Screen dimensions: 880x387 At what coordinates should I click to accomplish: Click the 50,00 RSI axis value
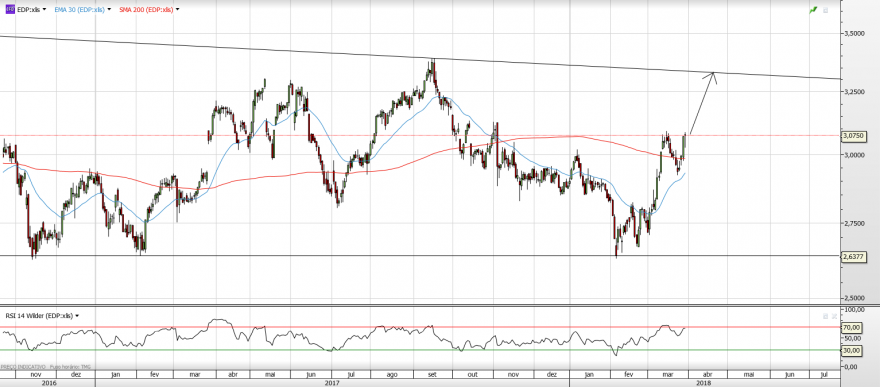point(852,338)
